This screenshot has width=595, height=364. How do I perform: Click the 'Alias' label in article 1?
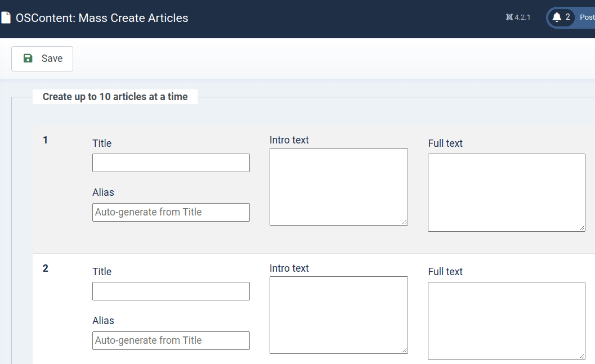pos(103,192)
